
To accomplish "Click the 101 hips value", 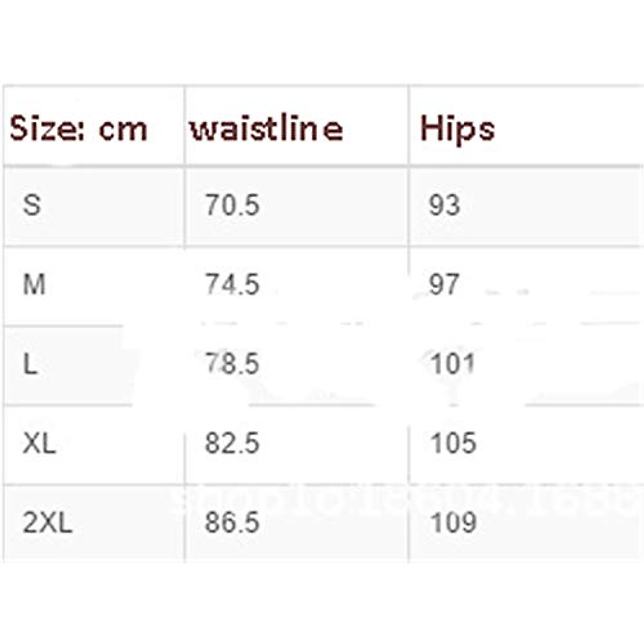I will click(453, 364).
